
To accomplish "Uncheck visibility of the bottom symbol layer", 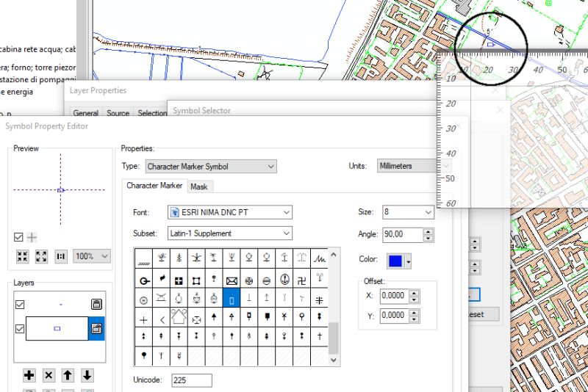I will pos(20,329).
